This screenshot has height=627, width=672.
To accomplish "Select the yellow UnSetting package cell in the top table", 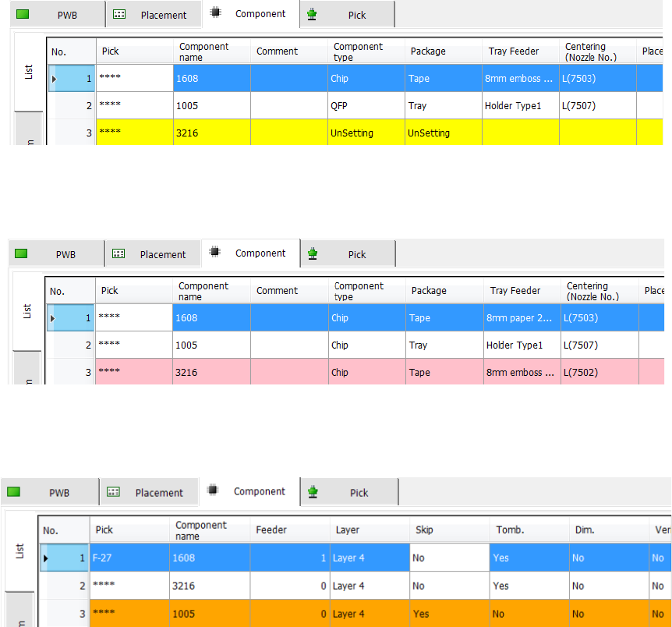I will [443, 133].
